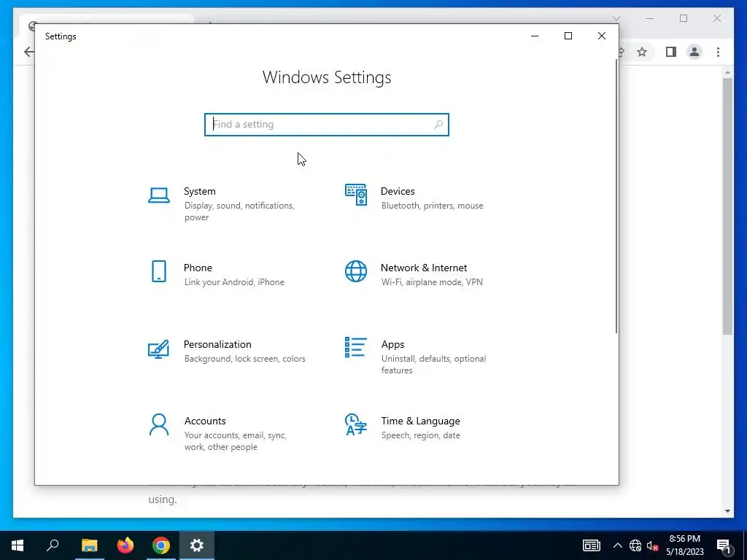Open the Phone category title
The height and width of the screenshot is (560, 747).
pos(198,268)
